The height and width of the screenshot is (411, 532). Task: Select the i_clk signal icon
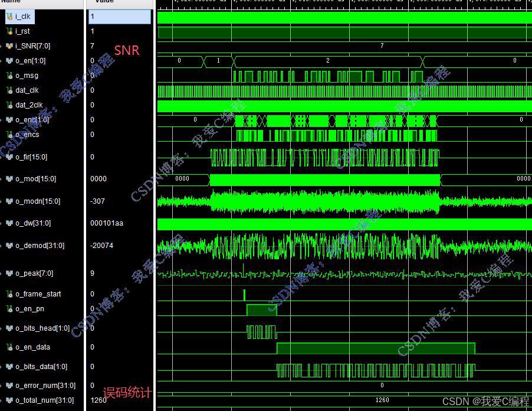[x=10, y=17]
